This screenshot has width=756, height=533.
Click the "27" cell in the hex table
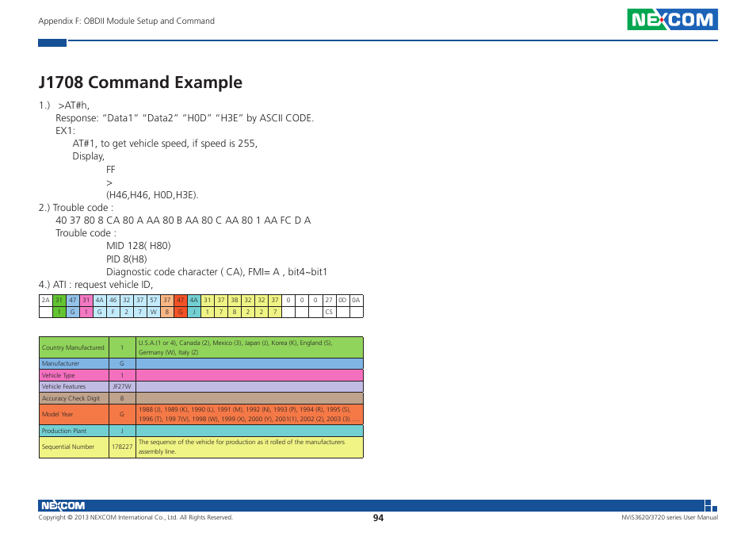329,300
